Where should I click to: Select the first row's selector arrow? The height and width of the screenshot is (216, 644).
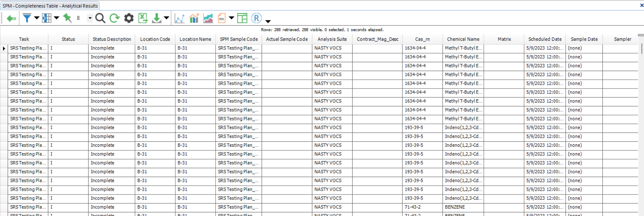[x=4, y=48]
